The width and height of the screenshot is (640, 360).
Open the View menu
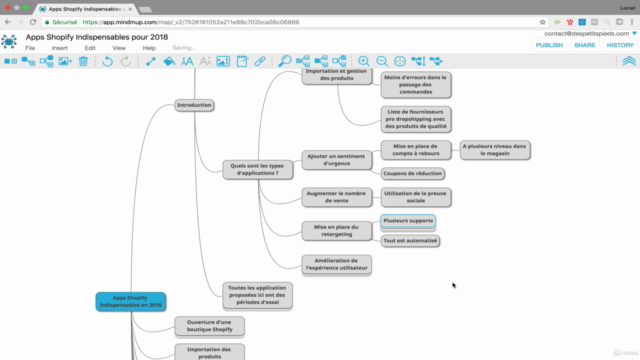coord(119,48)
